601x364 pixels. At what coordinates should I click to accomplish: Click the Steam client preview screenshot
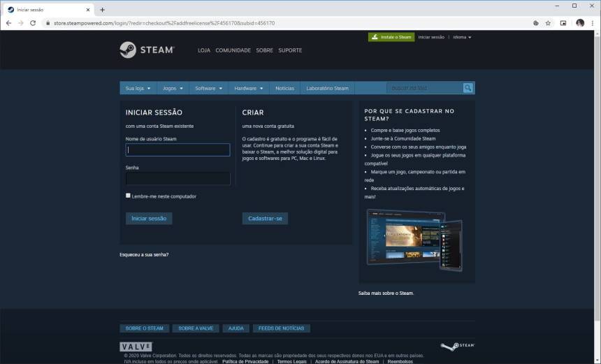coord(414,240)
